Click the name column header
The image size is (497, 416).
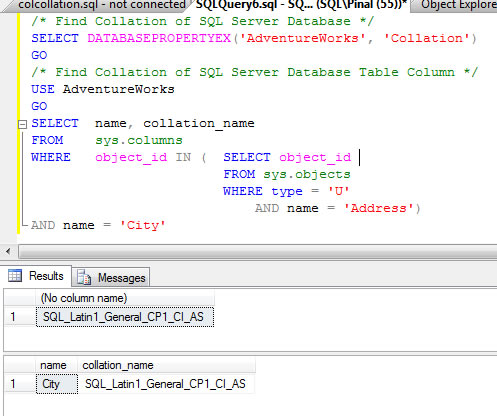click(x=56, y=365)
